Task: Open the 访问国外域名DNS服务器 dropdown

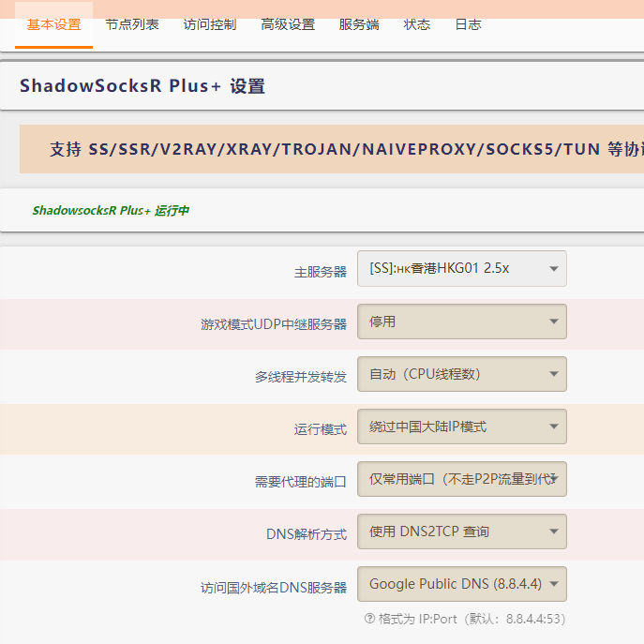Action: (x=462, y=584)
